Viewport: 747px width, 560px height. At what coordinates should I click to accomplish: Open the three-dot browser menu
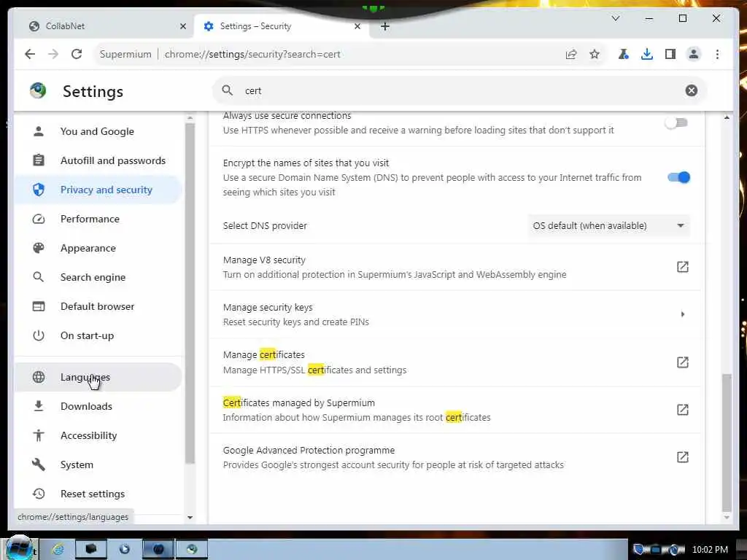717,54
